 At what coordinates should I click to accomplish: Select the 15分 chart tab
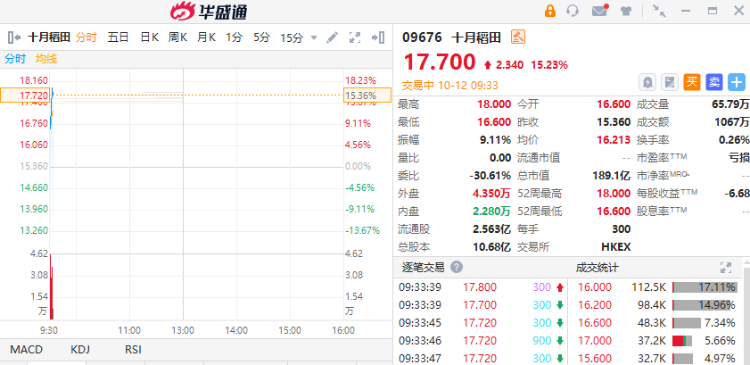292,38
